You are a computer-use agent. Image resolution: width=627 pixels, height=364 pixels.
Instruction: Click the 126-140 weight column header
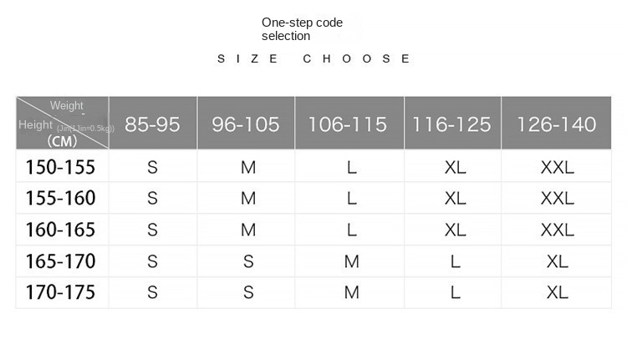556,124
